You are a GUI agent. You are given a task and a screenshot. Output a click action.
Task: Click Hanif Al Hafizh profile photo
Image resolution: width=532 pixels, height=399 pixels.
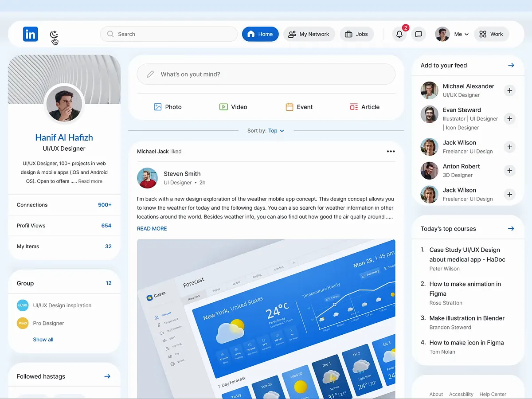point(64,103)
